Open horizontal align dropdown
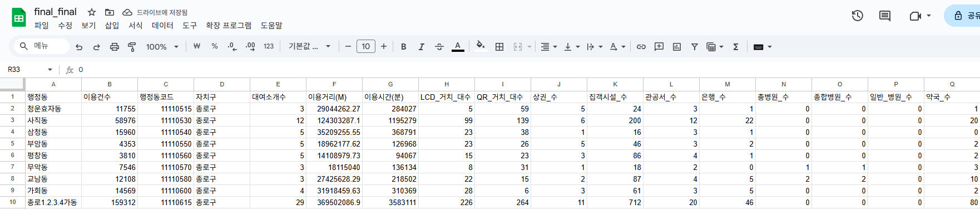 549,47
